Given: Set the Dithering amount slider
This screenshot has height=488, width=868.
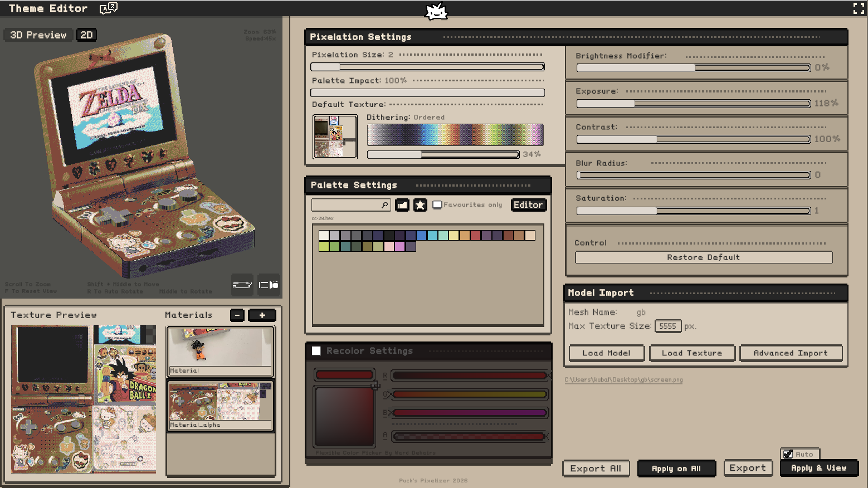Looking at the screenshot, I should 443,154.
